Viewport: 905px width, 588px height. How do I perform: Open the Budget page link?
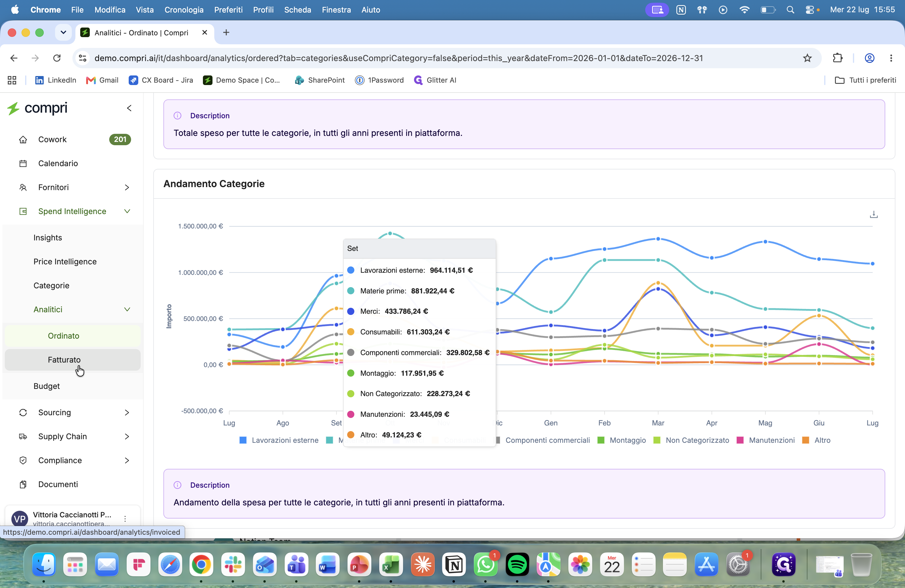(46, 386)
